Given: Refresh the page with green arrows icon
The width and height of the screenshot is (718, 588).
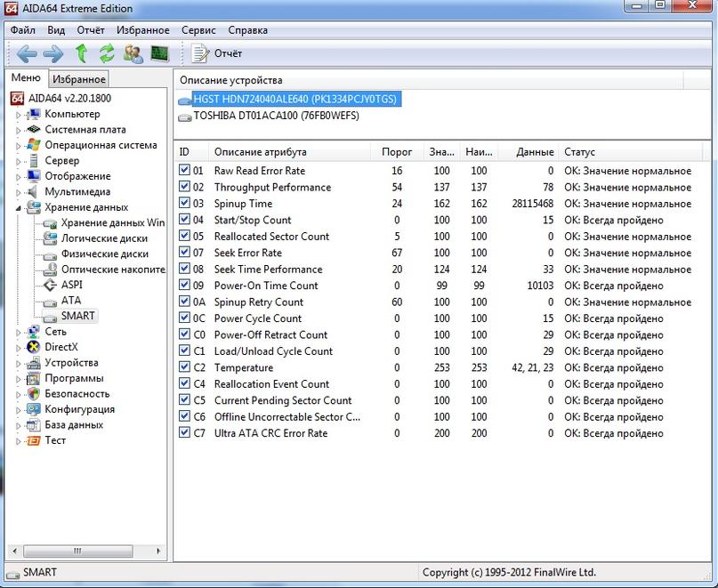Looking at the screenshot, I should [107, 53].
